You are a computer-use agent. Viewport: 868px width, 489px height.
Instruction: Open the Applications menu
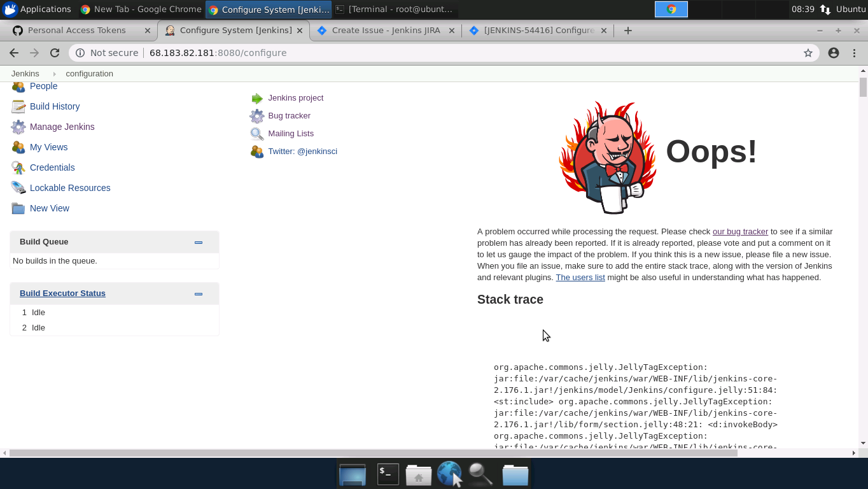pos(37,9)
